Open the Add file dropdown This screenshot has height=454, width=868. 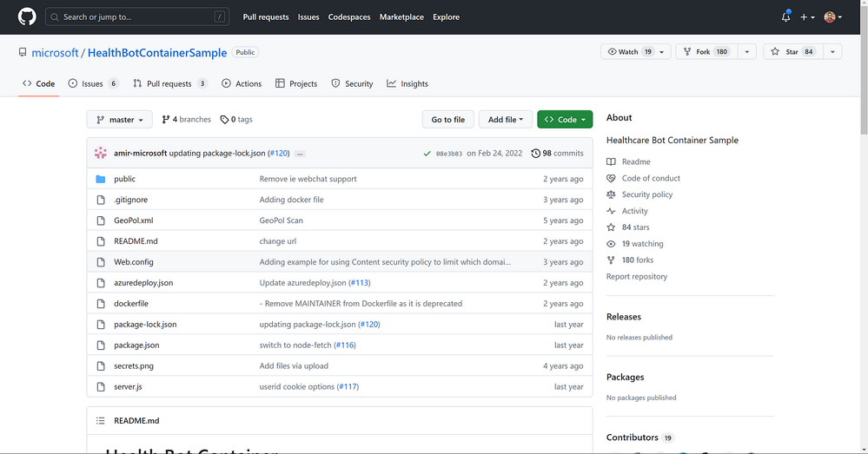[x=506, y=120]
